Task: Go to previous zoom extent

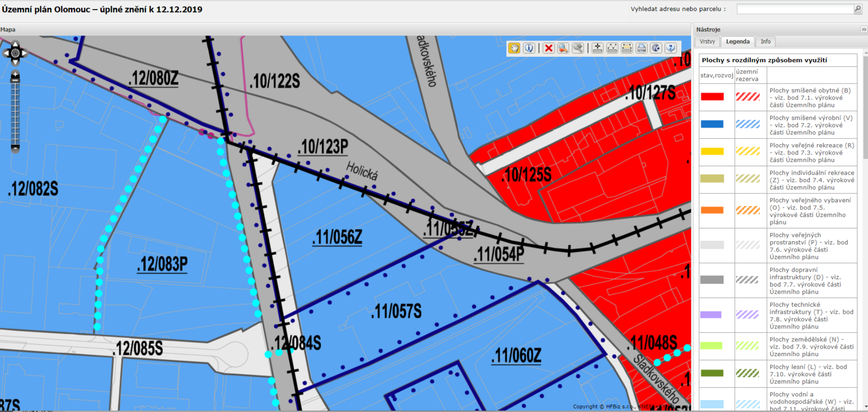Action: click(x=563, y=48)
